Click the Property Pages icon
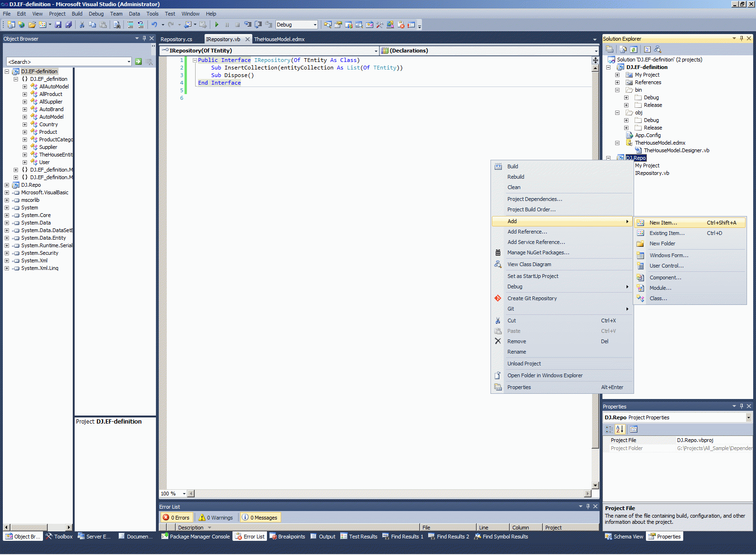The height and width of the screenshot is (555, 756). (634, 429)
